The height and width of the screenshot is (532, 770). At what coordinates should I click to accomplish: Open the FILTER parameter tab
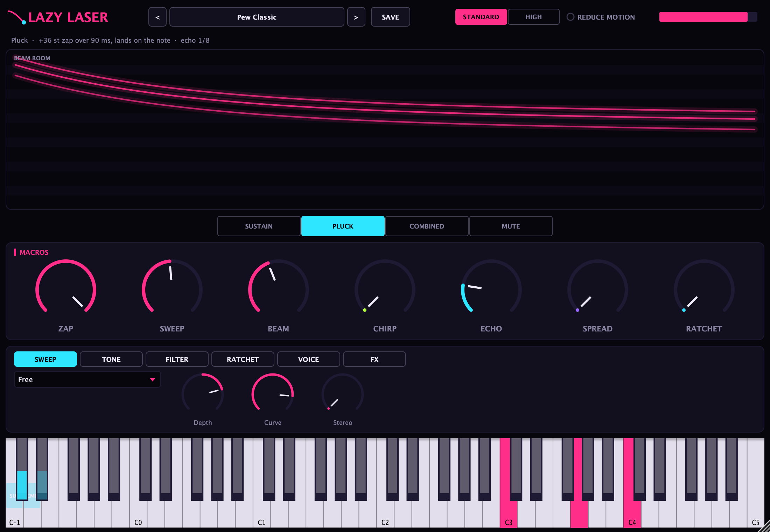pyautogui.click(x=177, y=359)
